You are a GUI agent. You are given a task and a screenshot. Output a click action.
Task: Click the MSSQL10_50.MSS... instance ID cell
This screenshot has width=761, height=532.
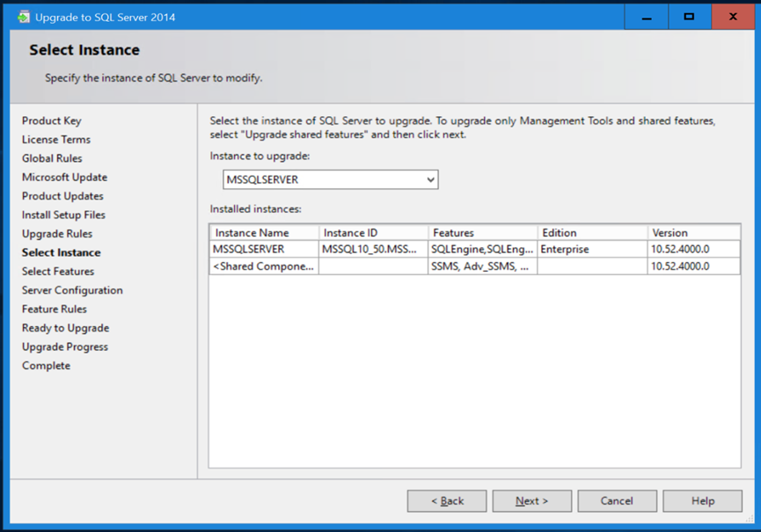coord(373,249)
